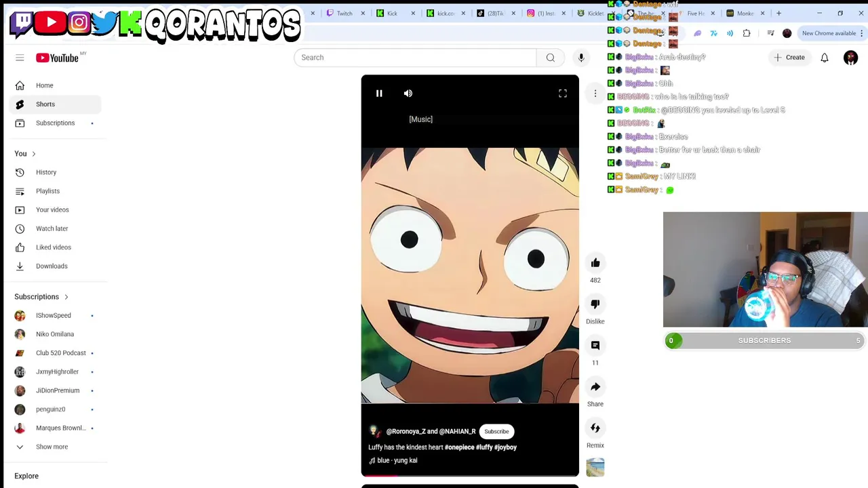Viewport: 868px width, 488px height.
Task: Open the #onepiece hashtag
Action: pos(460,447)
